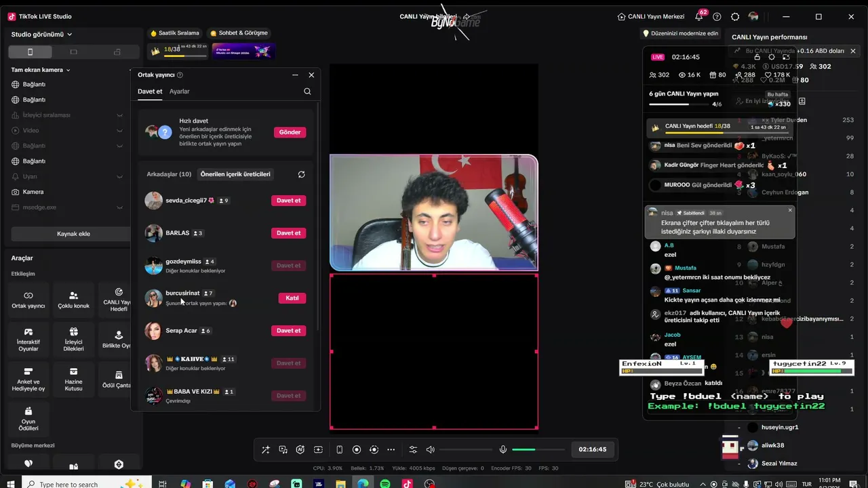This screenshot has width=868, height=488.
Task: Close the Ortak yayıncı panel
Action: click(311, 75)
